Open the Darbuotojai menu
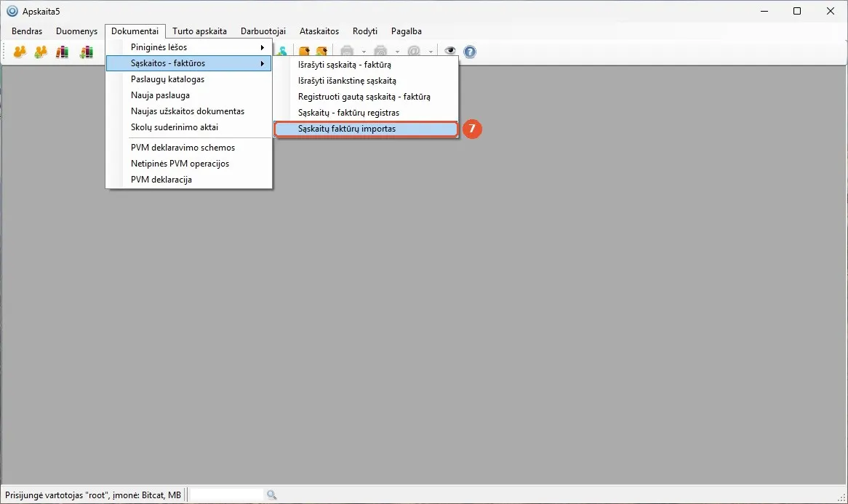This screenshot has width=848, height=504. (263, 31)
